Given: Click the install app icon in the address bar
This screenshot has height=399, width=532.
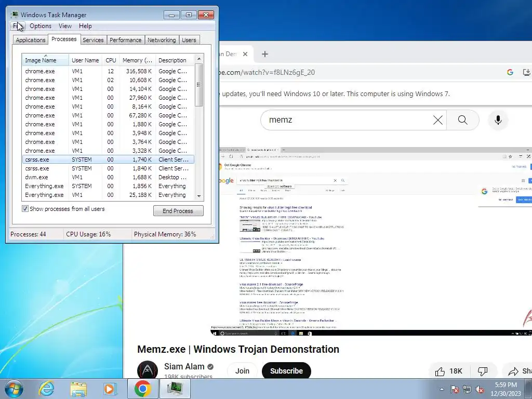Looking at the screenshot, I should [x=526, y=72].
